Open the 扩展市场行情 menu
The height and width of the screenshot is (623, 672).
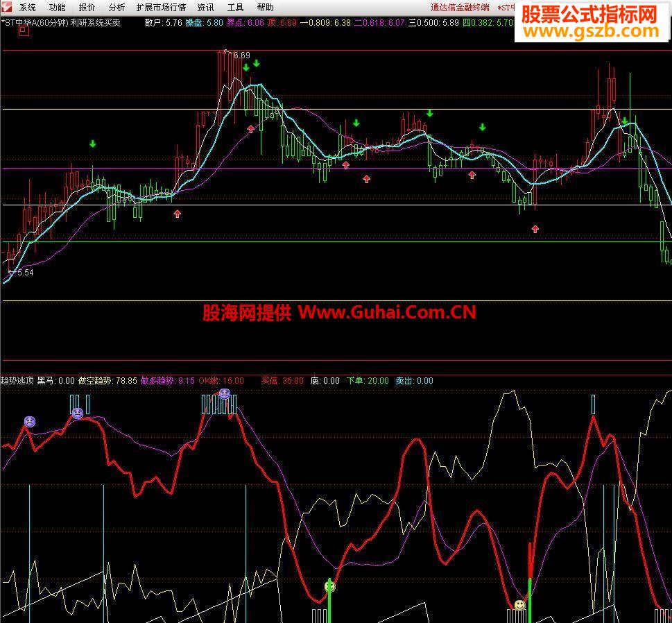click(161, 8)
